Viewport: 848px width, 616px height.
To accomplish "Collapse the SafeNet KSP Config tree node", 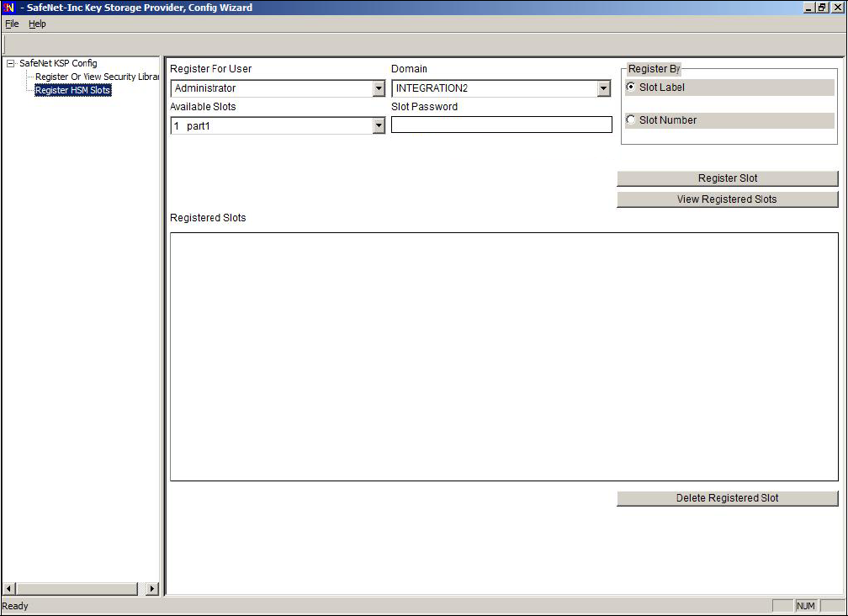I will tap(10, 64).
